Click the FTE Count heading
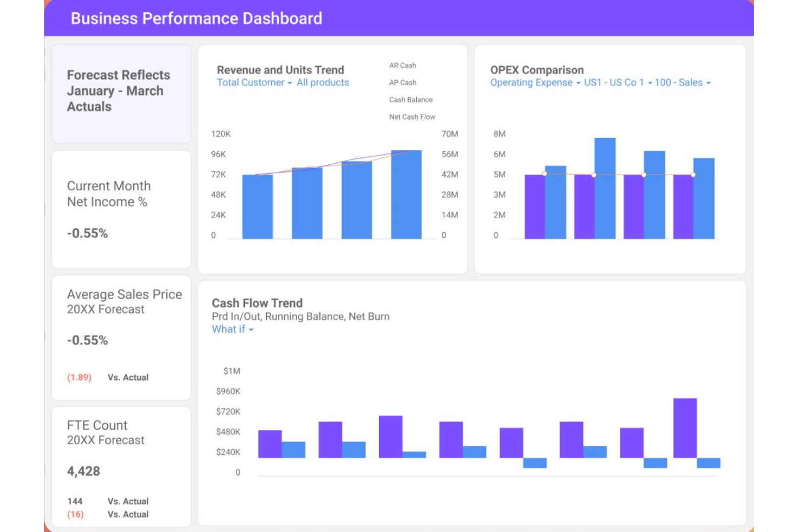Screen dimensions: 798x532 (97, 425)
